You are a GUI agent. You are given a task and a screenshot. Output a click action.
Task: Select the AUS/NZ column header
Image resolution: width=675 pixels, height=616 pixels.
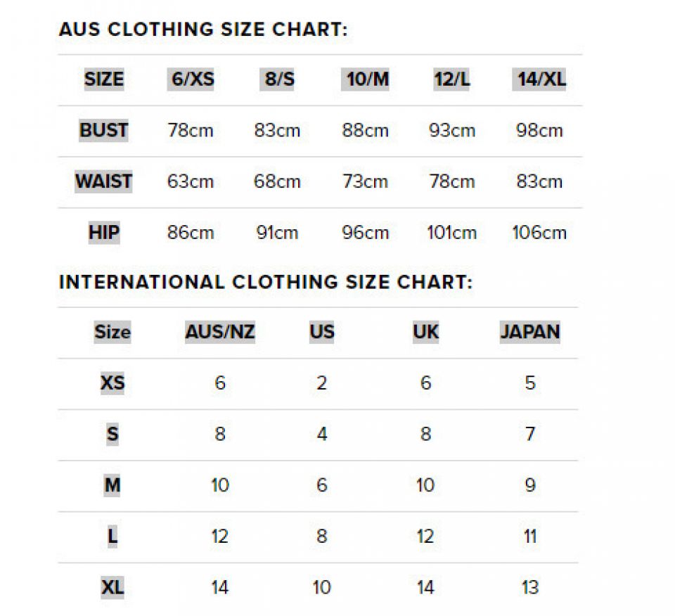(220, 332)
